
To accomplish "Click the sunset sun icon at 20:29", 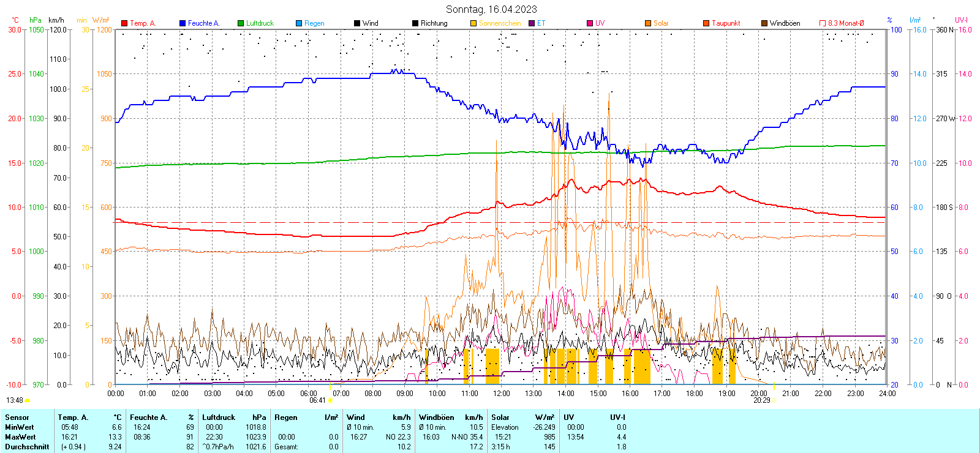I will (774, 400).
